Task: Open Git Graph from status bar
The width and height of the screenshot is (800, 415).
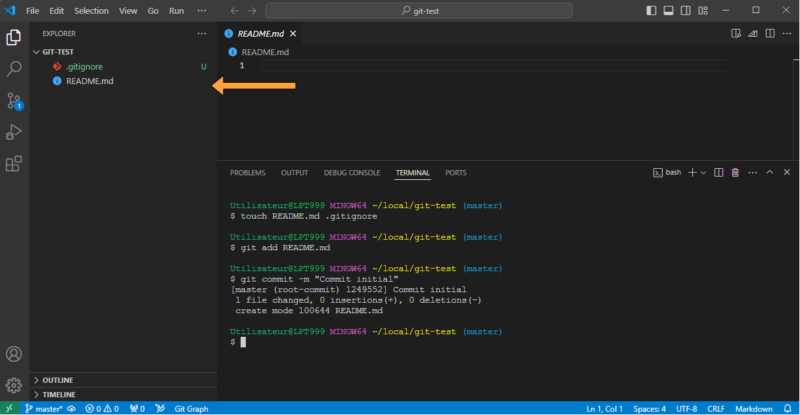Action: (x=190, y=408)
